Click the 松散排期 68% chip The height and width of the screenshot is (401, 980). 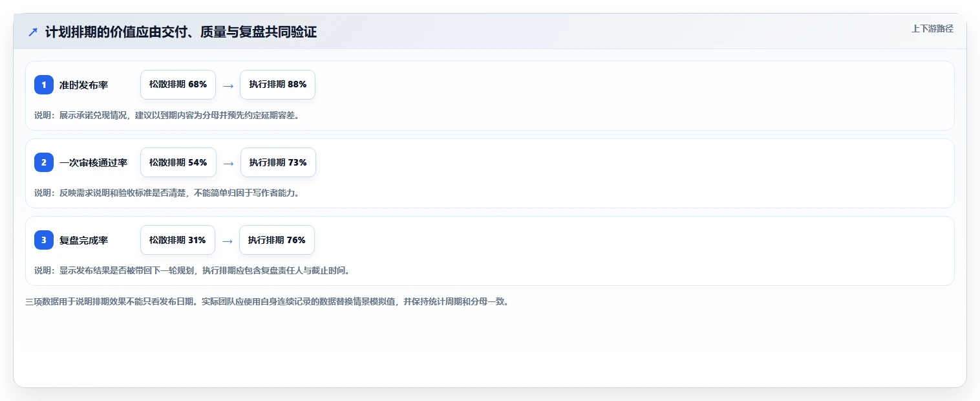pyautogui.click(x=178, y=85)
